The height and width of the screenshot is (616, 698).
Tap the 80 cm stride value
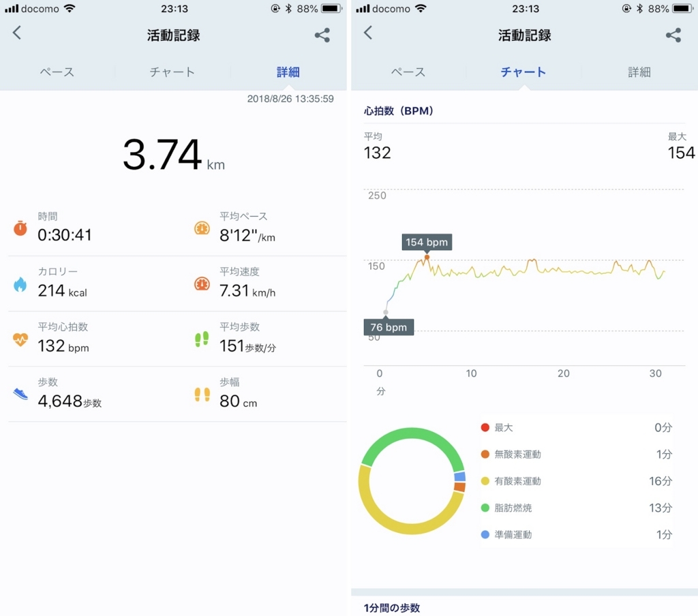pyautogui.click(x=238, y=401)
